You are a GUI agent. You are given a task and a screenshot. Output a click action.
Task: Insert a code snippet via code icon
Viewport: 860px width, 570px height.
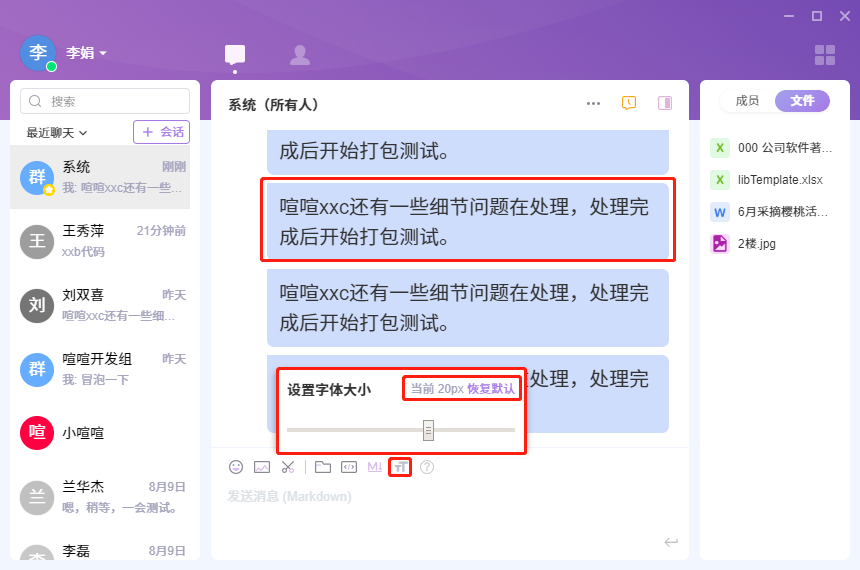pos(349,467)
